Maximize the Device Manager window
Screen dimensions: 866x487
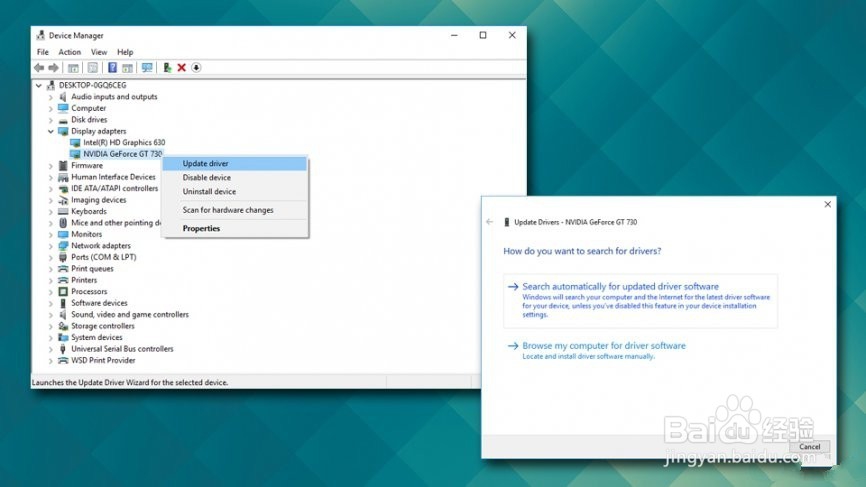pyautogui.click(x=483, y=35)
